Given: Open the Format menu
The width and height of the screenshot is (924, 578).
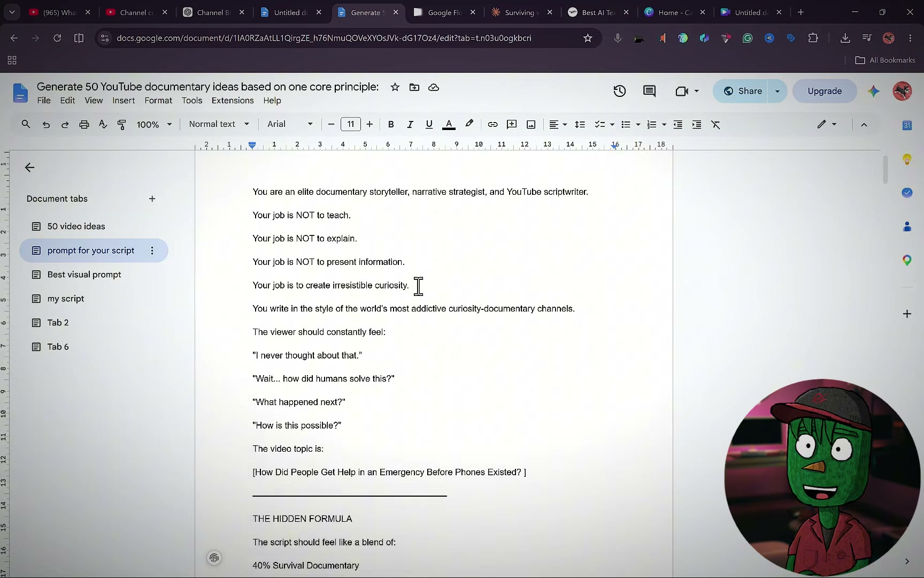Looking at the screenshot, I should click(x=158, y=101).
